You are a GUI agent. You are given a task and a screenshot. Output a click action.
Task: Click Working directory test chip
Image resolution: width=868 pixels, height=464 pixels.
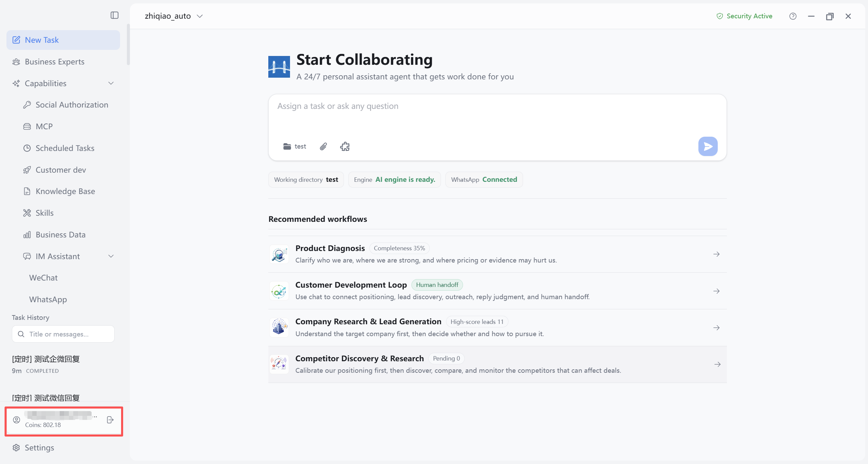(x=306, y=179)
